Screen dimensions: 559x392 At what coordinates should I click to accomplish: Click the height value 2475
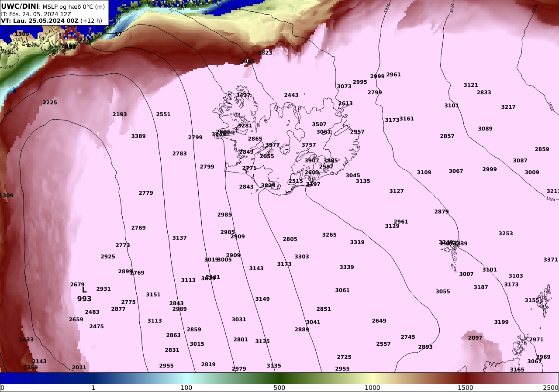pos(97,327)
